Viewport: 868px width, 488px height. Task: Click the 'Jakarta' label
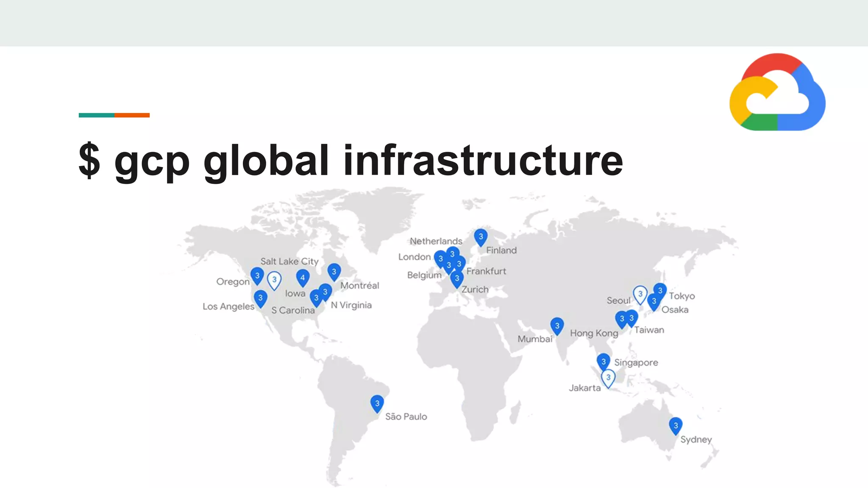[x=585, y=388]
